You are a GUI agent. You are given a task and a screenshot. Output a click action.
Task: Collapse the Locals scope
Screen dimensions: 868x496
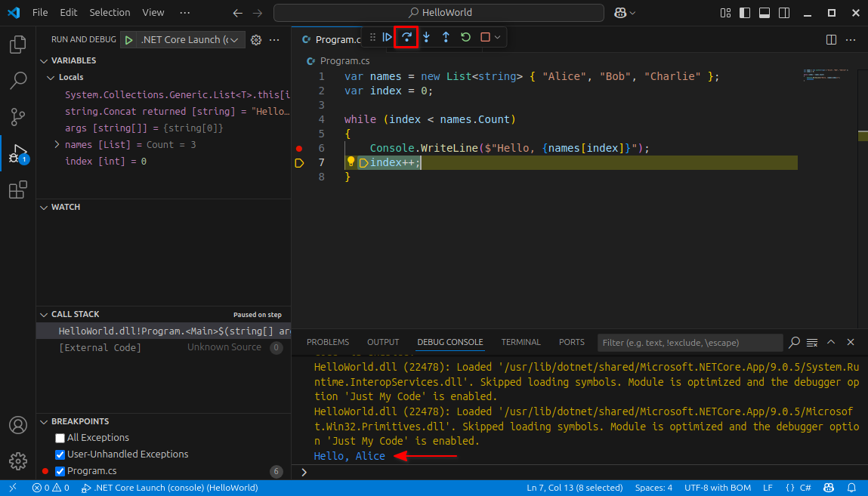[x=51, y=78]
